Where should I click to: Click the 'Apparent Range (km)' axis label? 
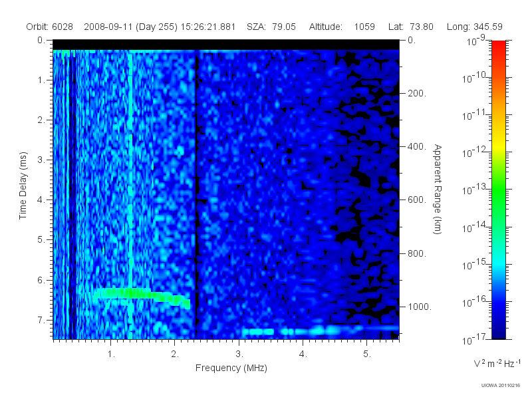tap(438, 189)
